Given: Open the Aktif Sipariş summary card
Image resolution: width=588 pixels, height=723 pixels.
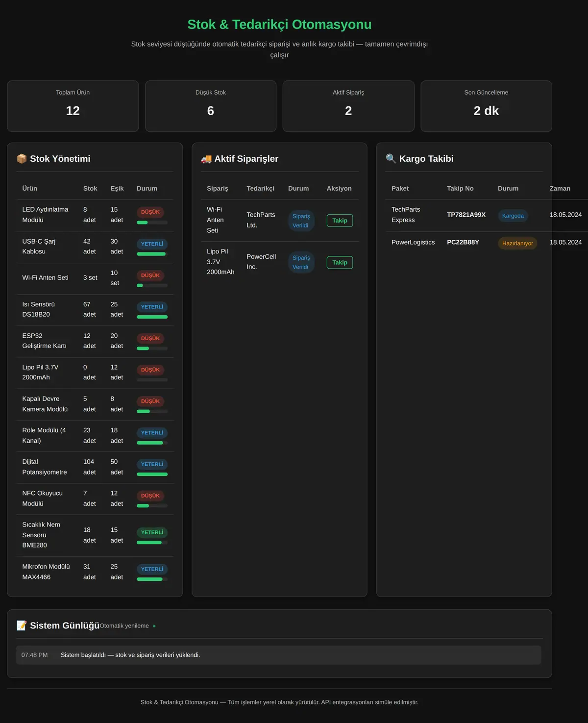Looking at the screenshot, I should coord(348,106).
